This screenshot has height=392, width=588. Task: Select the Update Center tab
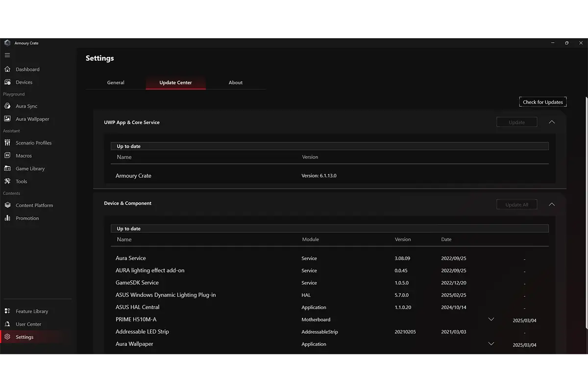pyautogui.click(x=175, y=82)
